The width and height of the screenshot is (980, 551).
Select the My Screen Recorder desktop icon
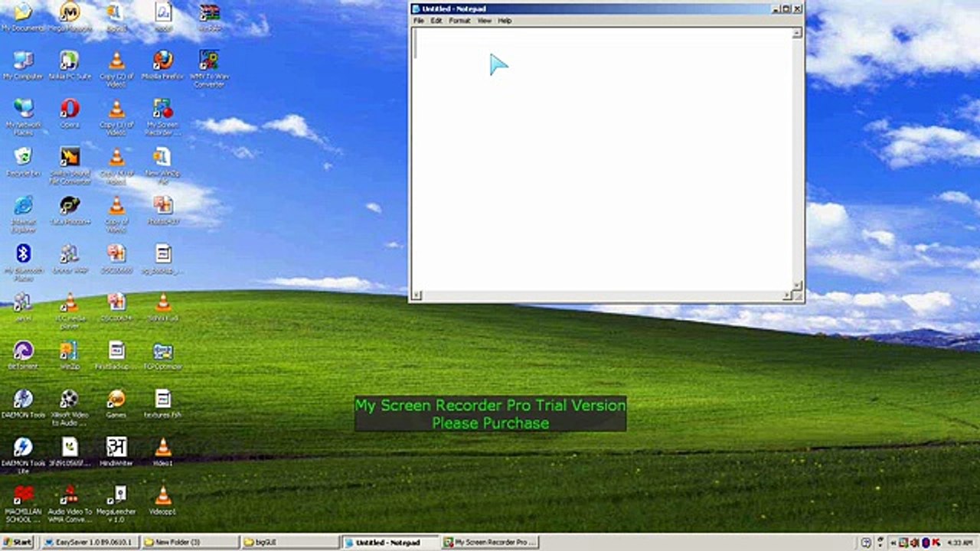click(x=162, y=117)
